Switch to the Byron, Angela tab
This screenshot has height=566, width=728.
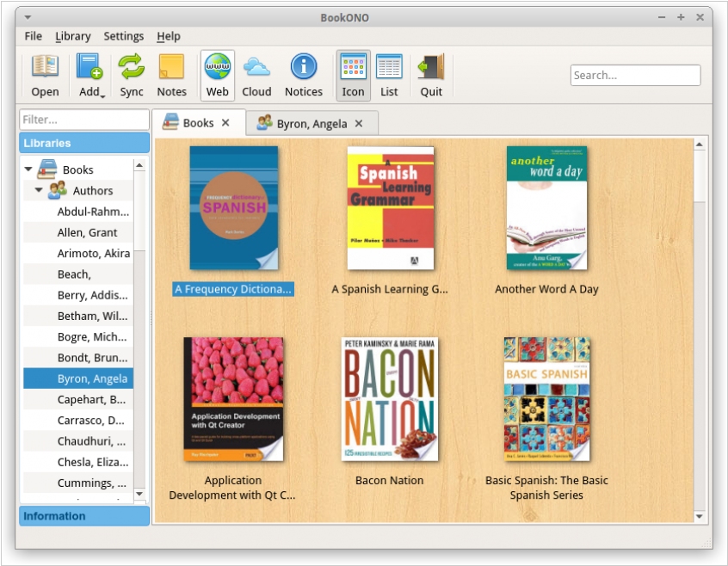[312, 124]
